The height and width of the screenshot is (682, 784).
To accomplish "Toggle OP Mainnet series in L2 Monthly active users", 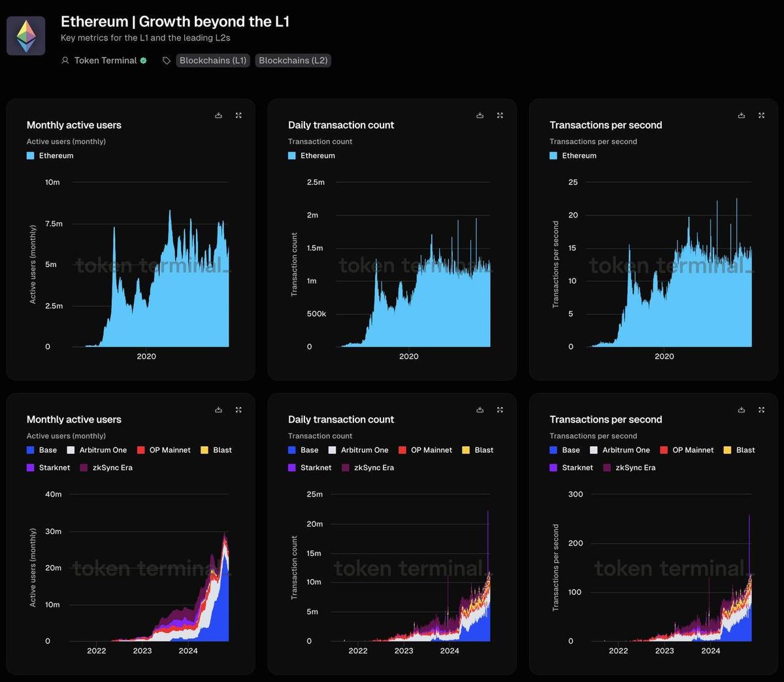I will coord(164,450).
